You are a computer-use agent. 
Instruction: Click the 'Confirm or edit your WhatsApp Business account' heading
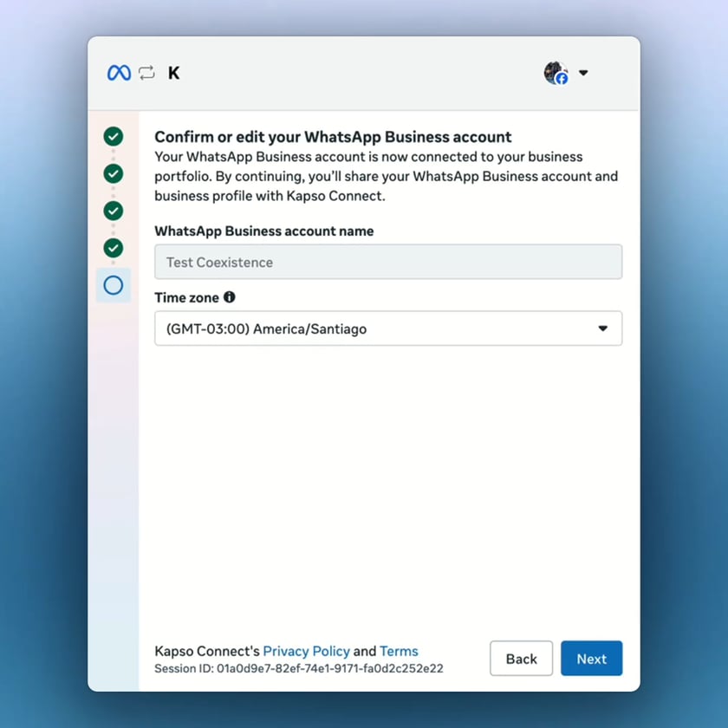tap(333, 137)
